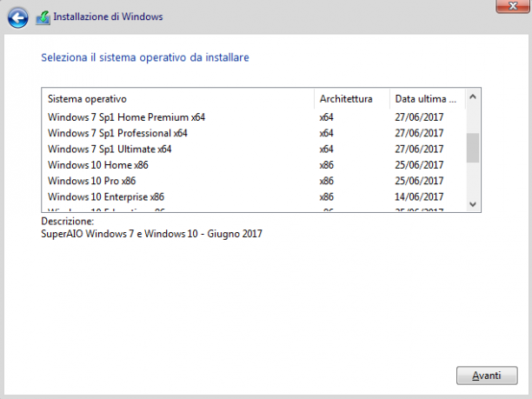Click the list vertical scrollbar thumb
The width and height of the screenshot is (532, 399).
click(x=473, y=148)
